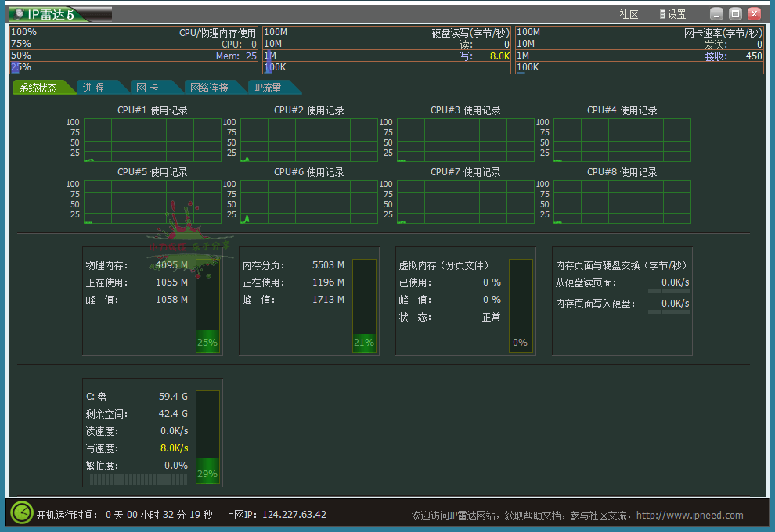Image resolution: width=775 pixels, height=532 pixels.
Task: Click the CPU#1 usage history graph
Action: tap(153, 140)
